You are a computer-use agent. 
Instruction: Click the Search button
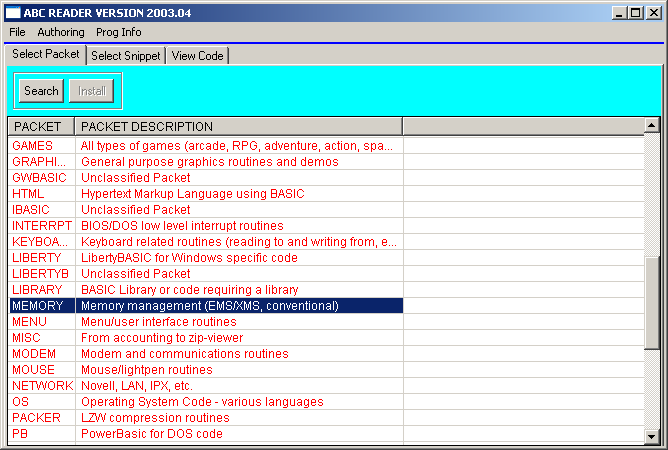click(41, 91)
